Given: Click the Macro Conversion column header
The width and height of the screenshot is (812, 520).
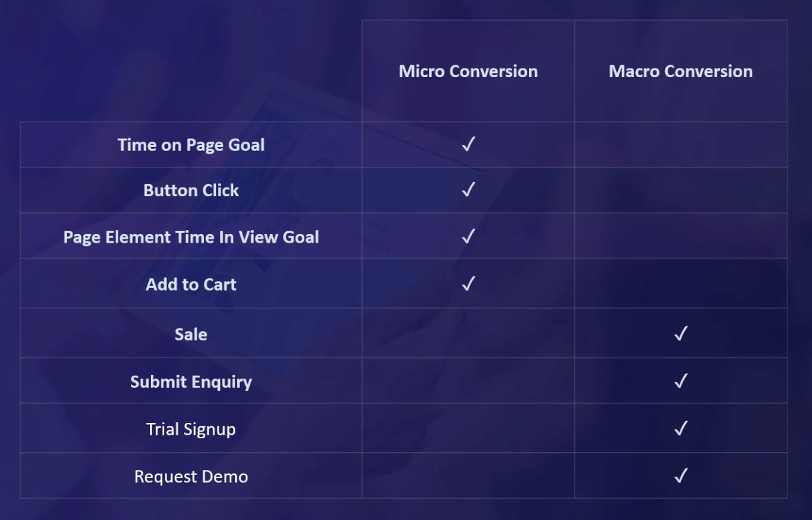Looking at the screenshot, I should tap(680, 71).
